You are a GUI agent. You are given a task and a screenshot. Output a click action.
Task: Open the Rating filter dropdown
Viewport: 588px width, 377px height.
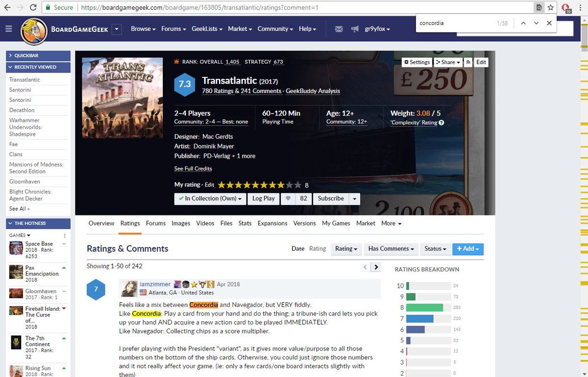(x=346, y=249)
